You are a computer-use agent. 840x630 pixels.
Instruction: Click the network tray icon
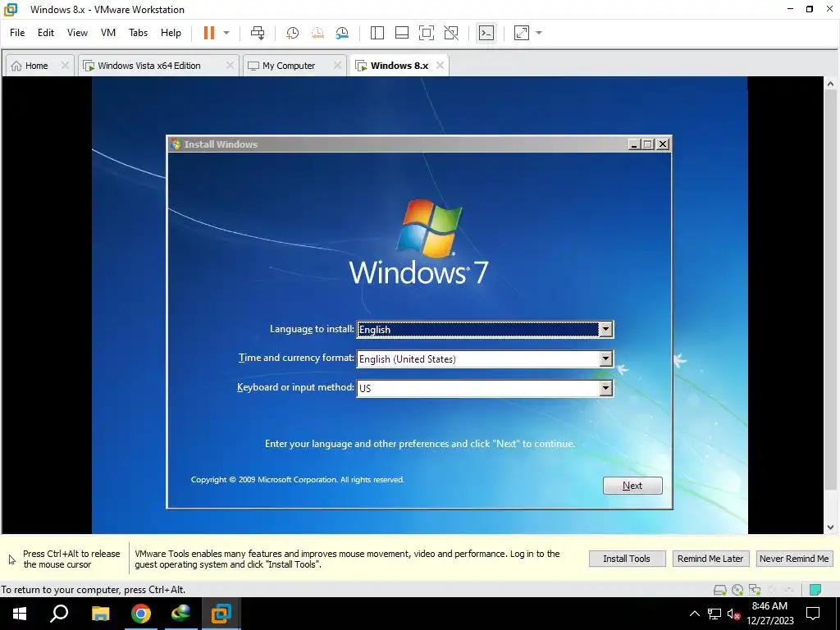point(714,614)
